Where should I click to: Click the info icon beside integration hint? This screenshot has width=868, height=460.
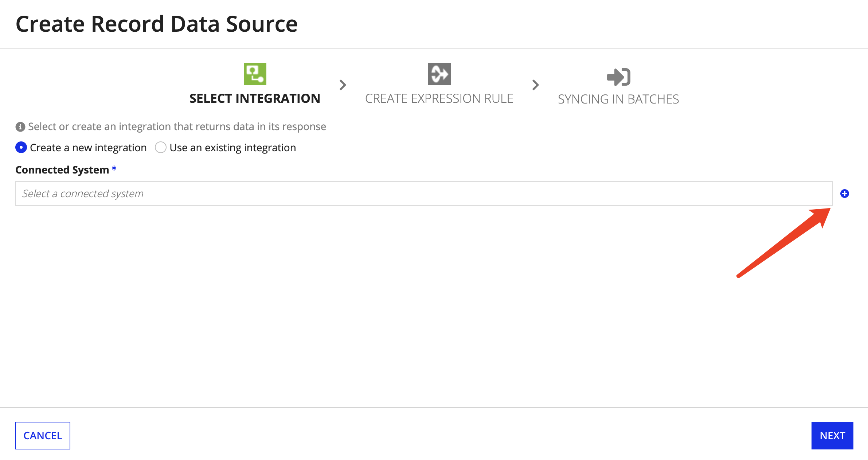click(x=20, y=127)
